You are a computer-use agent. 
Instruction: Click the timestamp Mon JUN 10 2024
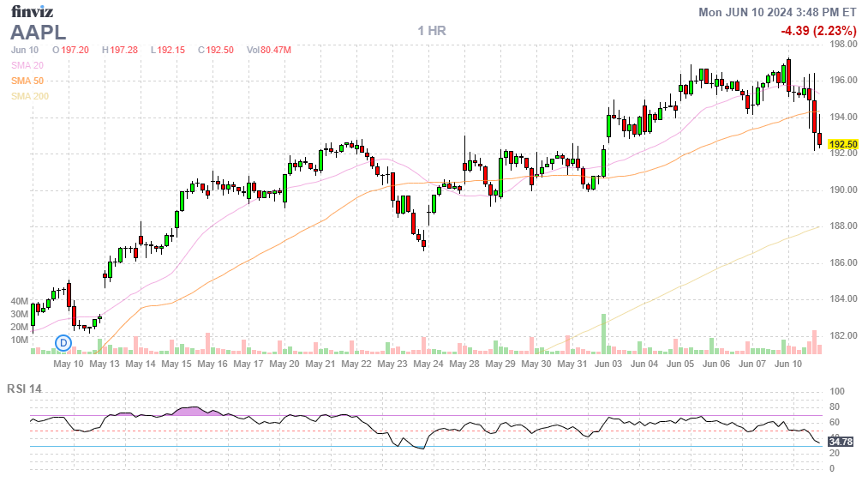(x=777, y=12)
